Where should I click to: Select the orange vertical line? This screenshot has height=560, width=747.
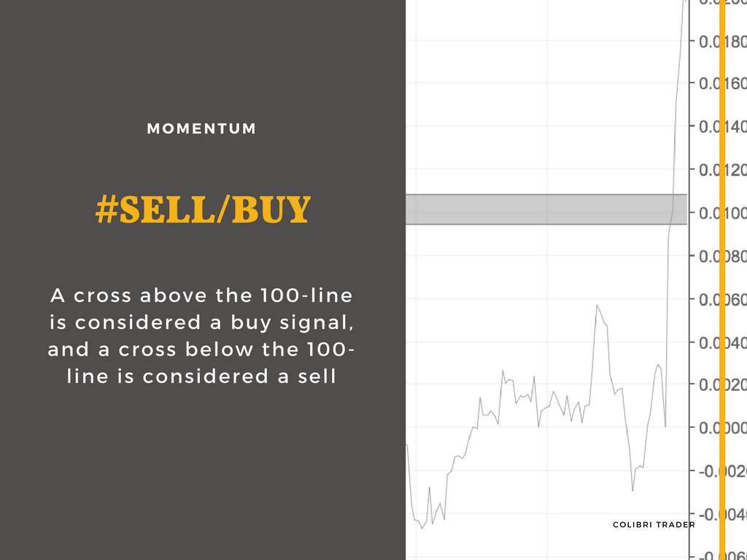(722, 280)
